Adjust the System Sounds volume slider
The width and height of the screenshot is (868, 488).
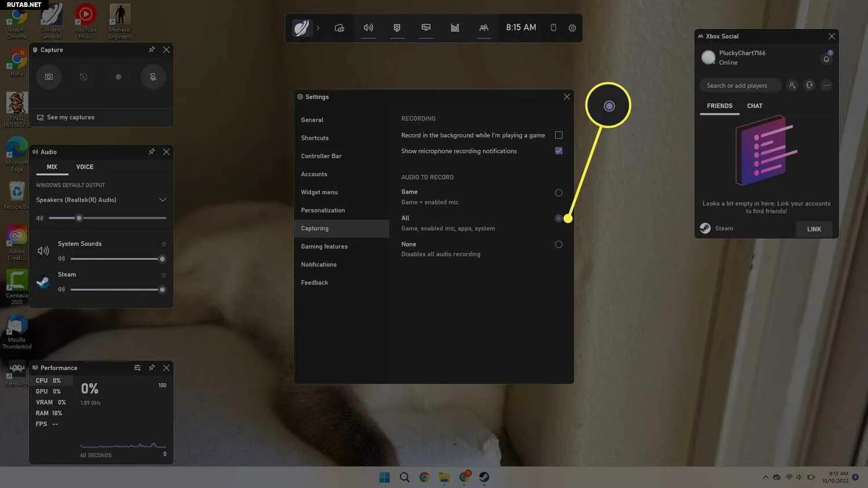point(118,258)
